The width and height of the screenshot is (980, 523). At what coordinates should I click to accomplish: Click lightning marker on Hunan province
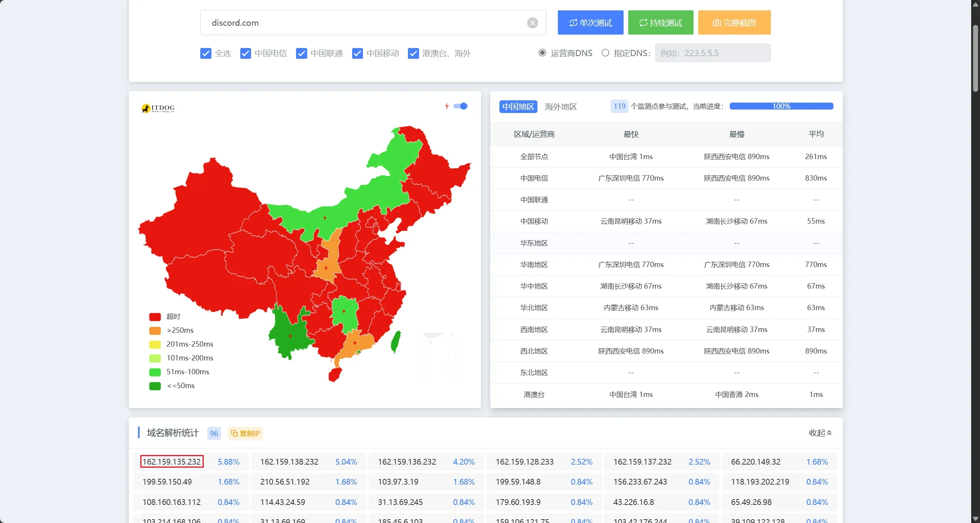(x=344, y=311)
